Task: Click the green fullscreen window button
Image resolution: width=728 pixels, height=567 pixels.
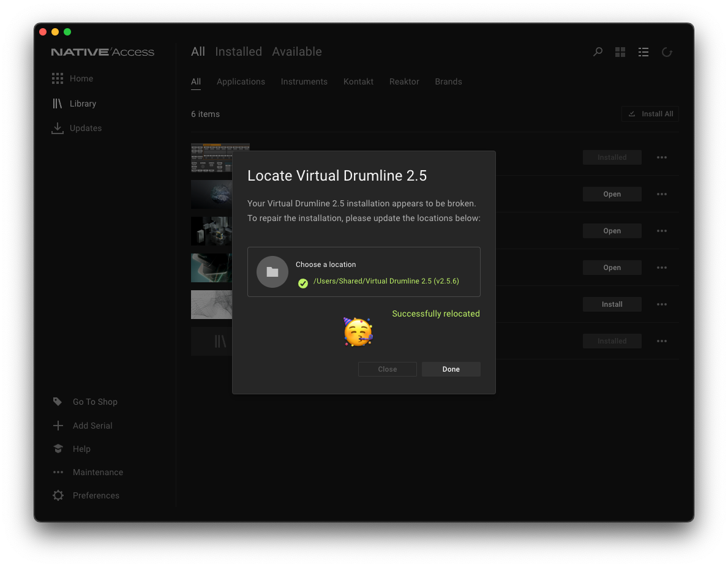Action: [x=67, y=32]
